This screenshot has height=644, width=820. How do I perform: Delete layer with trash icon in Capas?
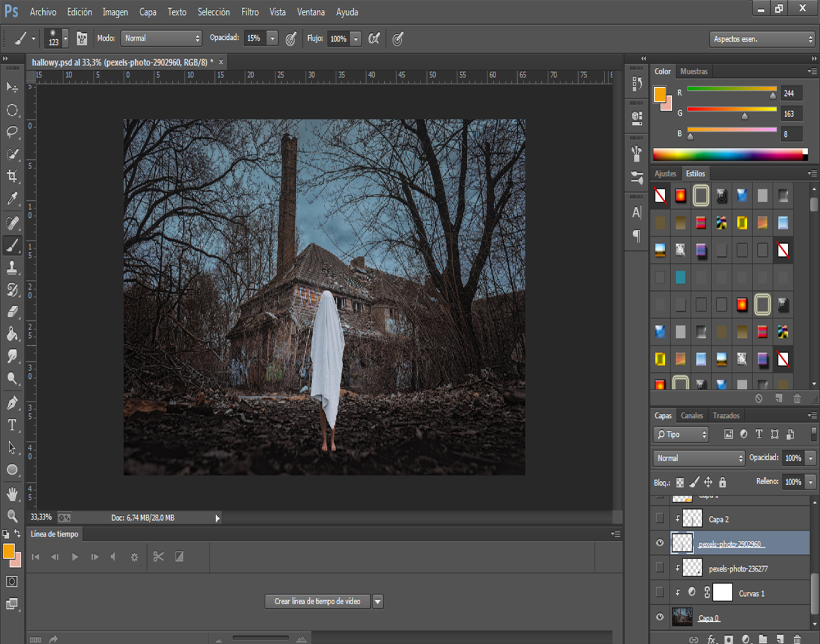(x=797, y=639)
